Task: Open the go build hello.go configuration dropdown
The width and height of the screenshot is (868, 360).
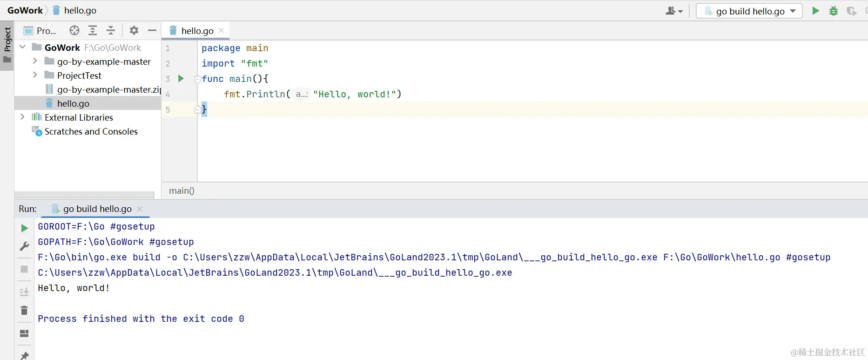Action: (x=793, y=11)
